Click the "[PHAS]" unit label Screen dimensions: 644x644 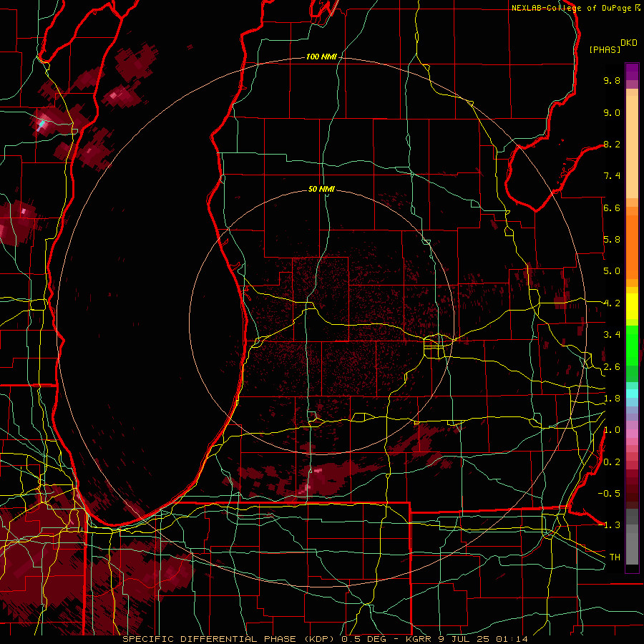pos(605,50)
